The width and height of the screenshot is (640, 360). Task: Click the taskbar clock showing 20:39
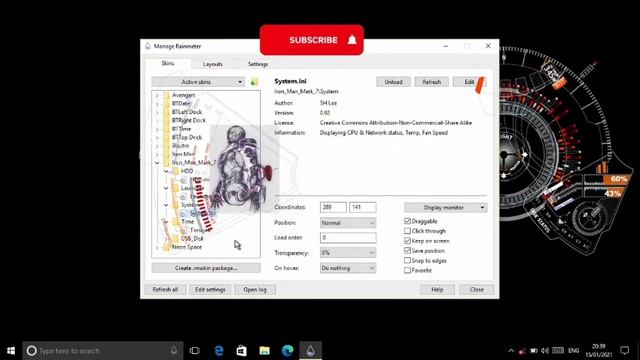(x=598, y=350)
